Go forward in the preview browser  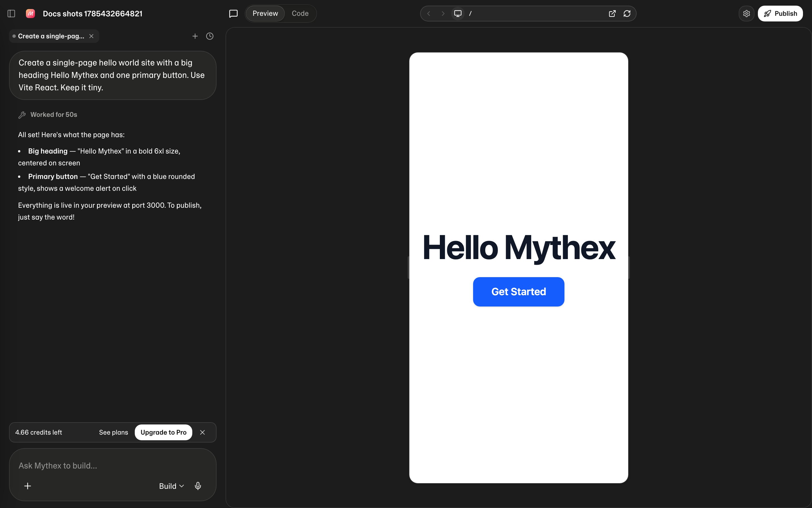tap(443, 14)
